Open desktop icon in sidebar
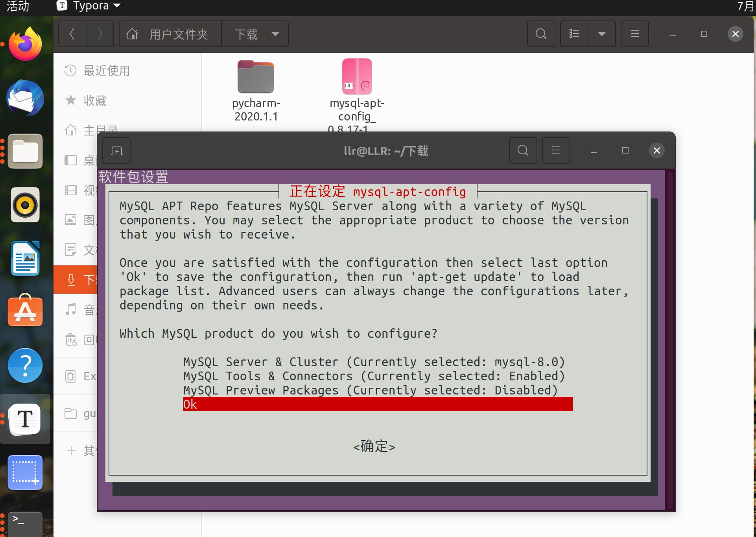 [71, 160]
